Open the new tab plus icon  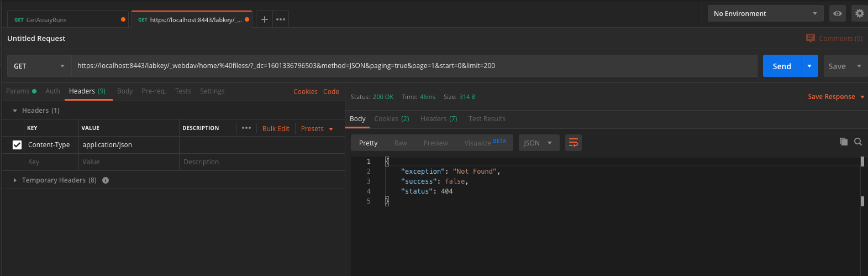[264, 19]
